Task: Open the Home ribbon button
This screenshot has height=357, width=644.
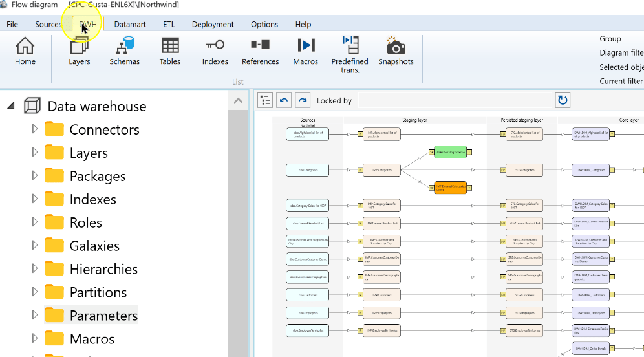Action: coord(25,51)
